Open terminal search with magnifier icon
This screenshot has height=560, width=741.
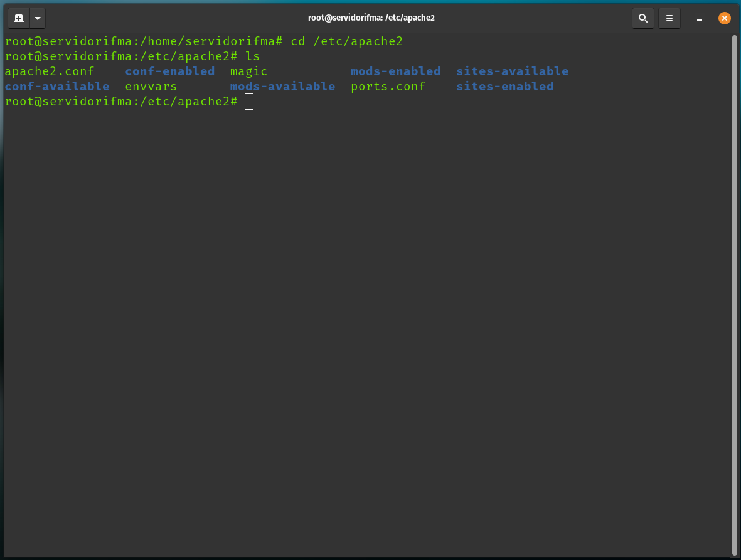642,18
